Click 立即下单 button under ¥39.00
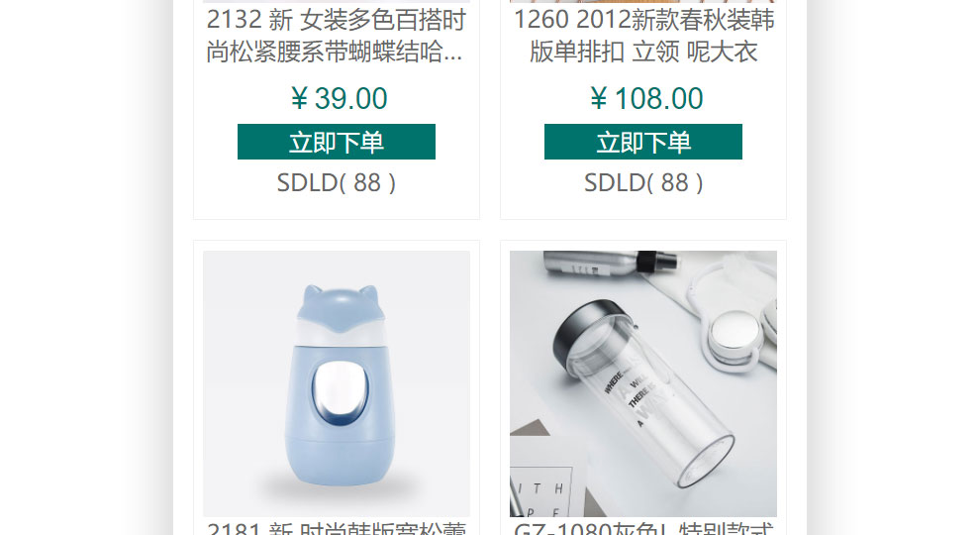The height and width of the screenshot is (535, 980). pos(337,142)
